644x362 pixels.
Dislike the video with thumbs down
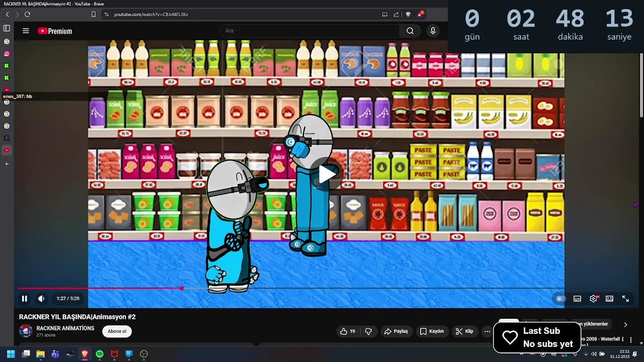(x=368, y=331)
